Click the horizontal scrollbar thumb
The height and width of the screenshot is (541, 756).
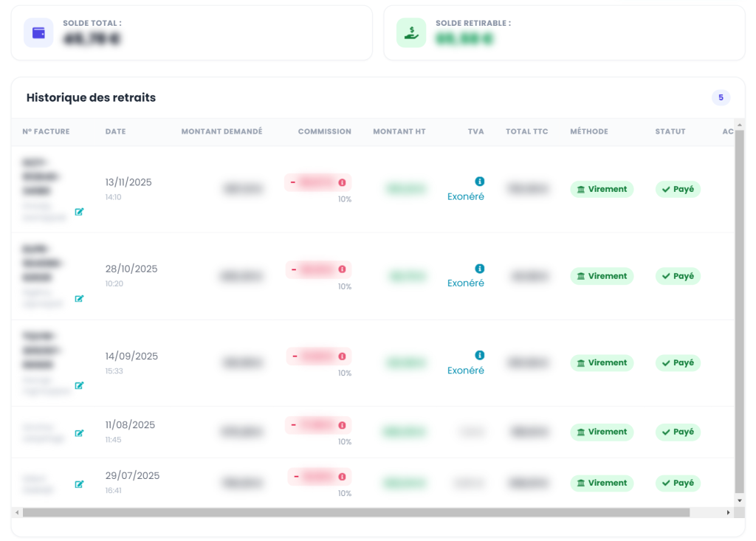[357, 512]
